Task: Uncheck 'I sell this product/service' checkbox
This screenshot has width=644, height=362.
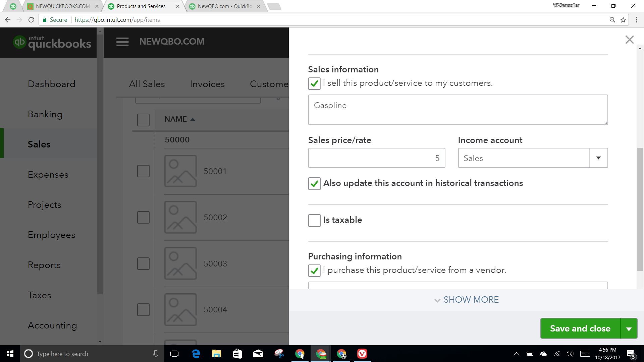Action: (x=314, y=83)
